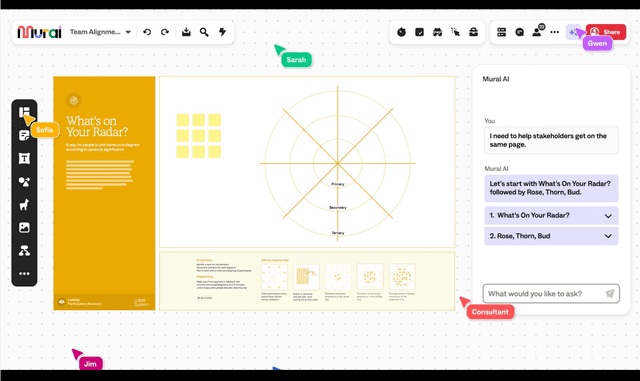The image size is (640, 381).
Task: Toggle private mode incognito icon
Action: [437, 32]
